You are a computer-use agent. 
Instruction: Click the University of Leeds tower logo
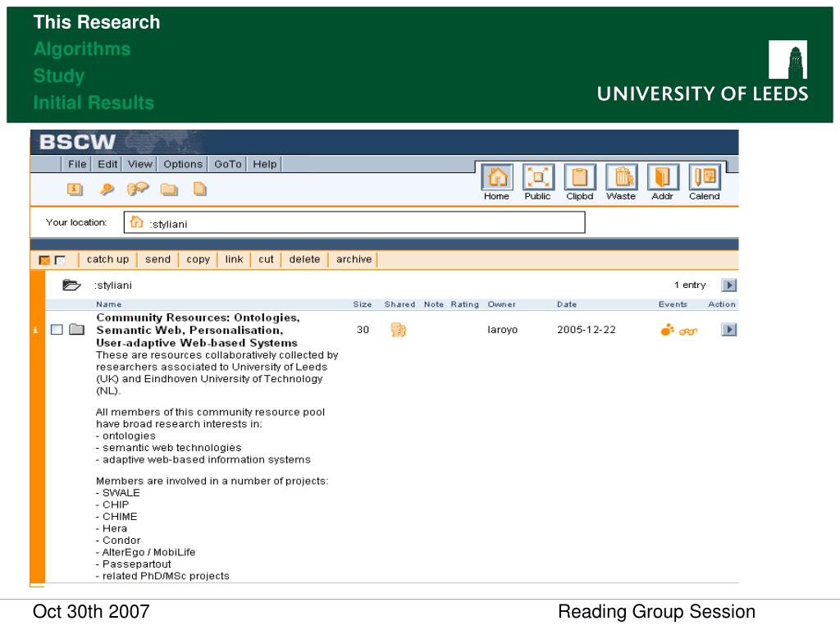tap(787, 59)
